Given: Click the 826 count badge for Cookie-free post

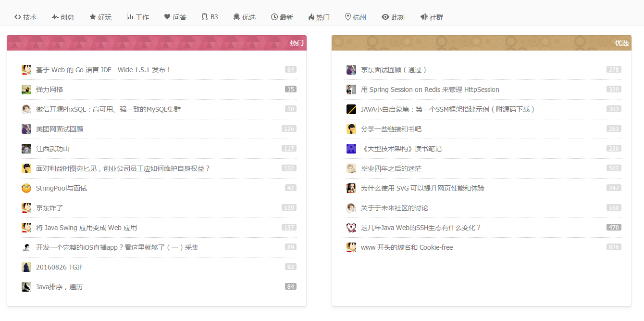Looking at the screenshot, I should [x=614, y=247].
